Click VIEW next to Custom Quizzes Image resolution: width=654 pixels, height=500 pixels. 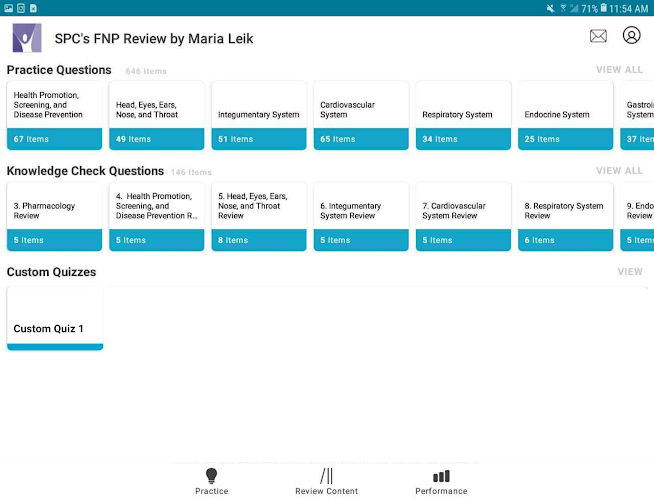[x=630, y=271]
